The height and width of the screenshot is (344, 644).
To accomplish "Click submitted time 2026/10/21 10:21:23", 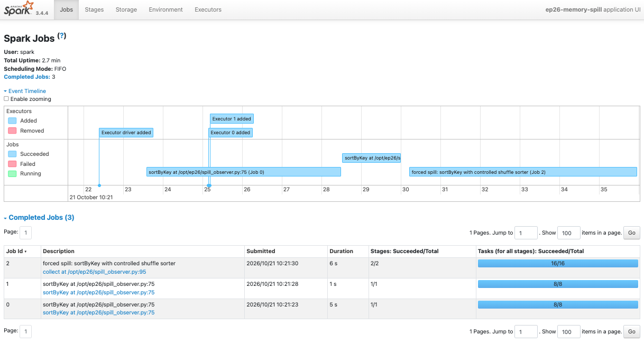I will (x=272, y=304).
